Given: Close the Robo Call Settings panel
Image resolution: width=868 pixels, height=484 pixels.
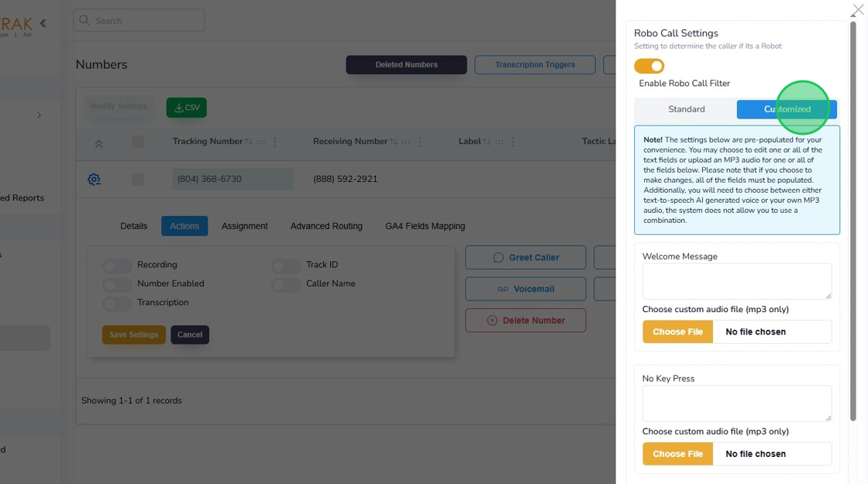Looking at the screenshot, I should tap(857, 10).
